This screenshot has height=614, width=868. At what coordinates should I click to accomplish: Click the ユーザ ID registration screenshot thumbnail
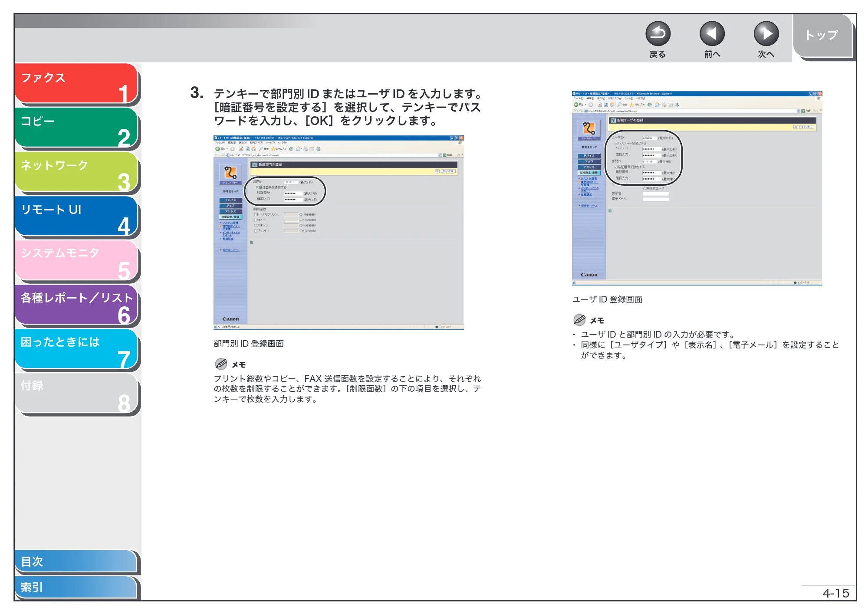tap(697, 188)
